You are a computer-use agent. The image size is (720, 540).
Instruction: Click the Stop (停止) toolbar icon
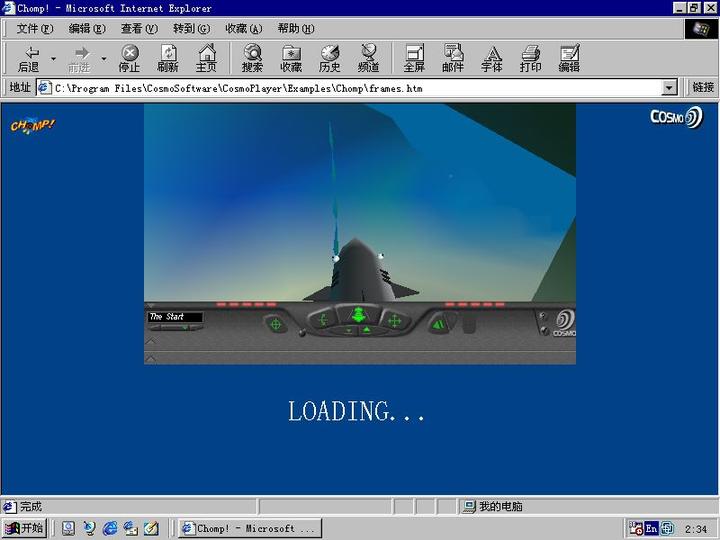coord(130,59)
